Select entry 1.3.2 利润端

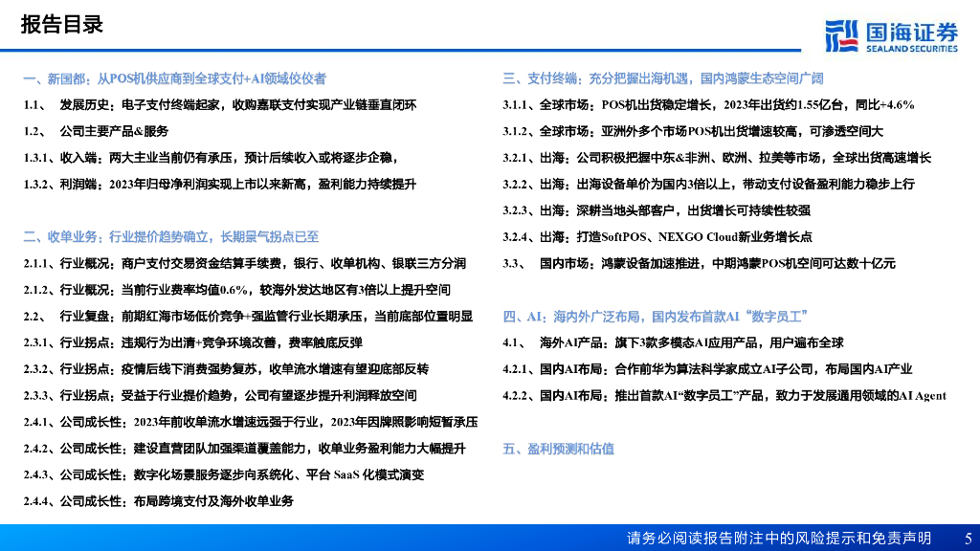click(220, 185)
